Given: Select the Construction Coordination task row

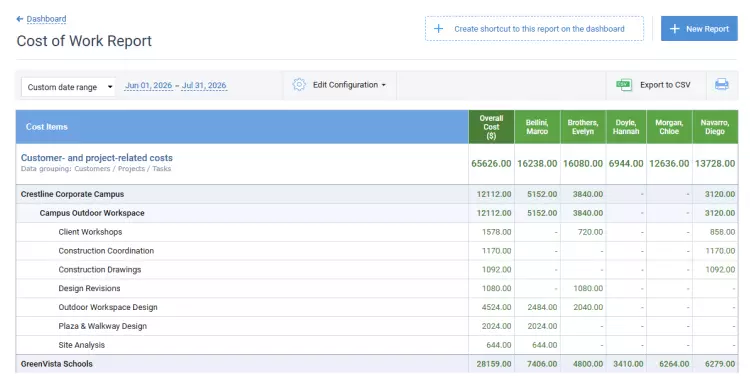Looking at the screenshot, I should pos(377,251).
